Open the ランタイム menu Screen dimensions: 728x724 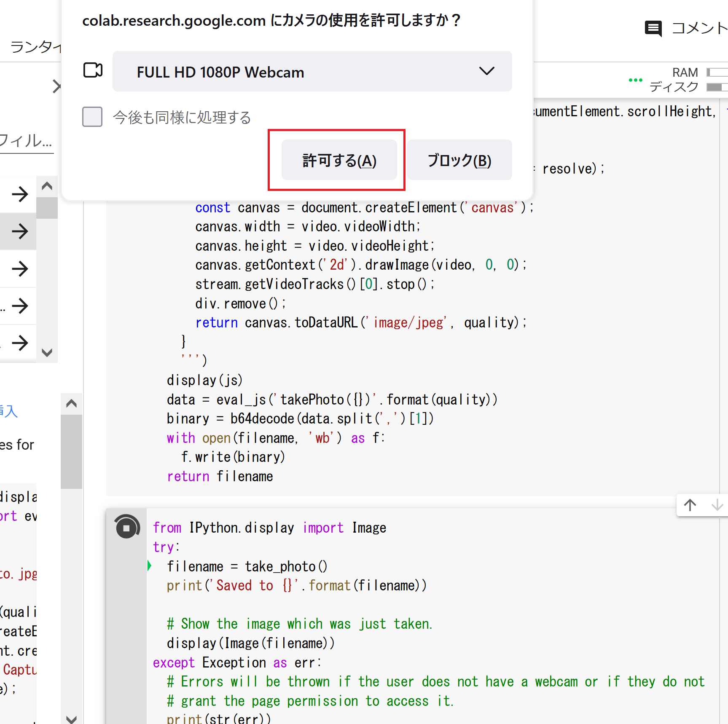[x=36, y=47]
